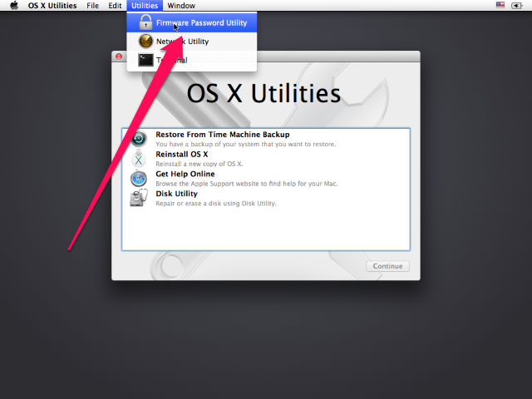Open the Window menu

(x=181, y=6)
